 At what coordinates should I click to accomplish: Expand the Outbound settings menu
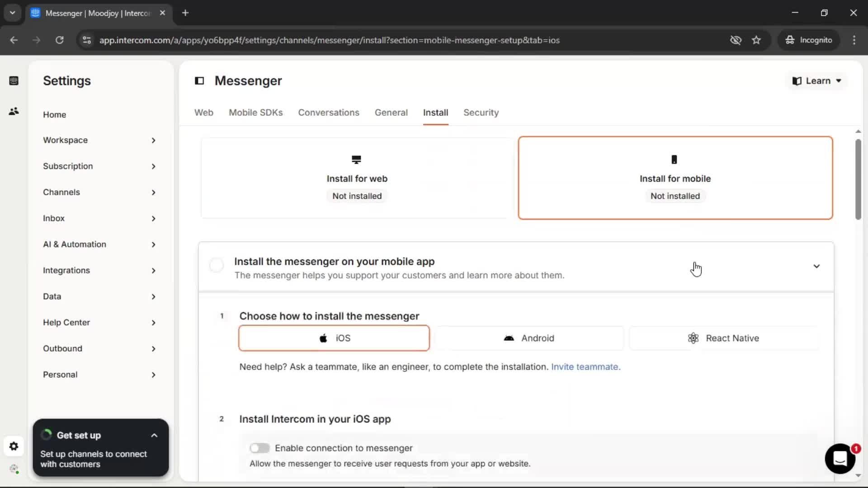[x=99, y=349]
